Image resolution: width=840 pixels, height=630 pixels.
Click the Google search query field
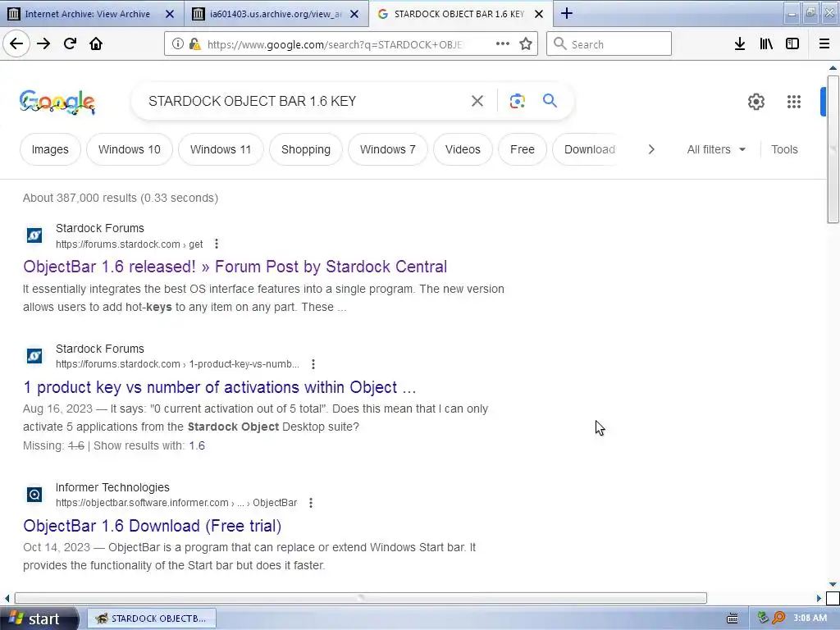304,101
